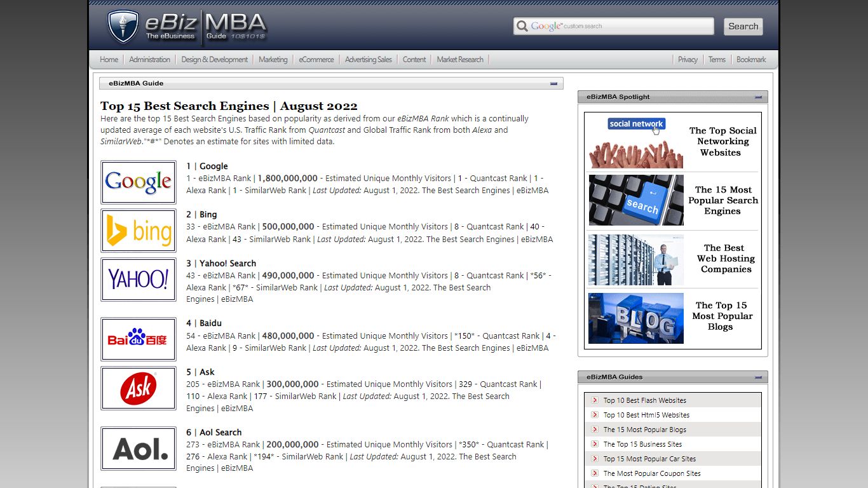
Task: Select Yahoo's 490,000,000 visitor figure
Action: click(288, 276)
